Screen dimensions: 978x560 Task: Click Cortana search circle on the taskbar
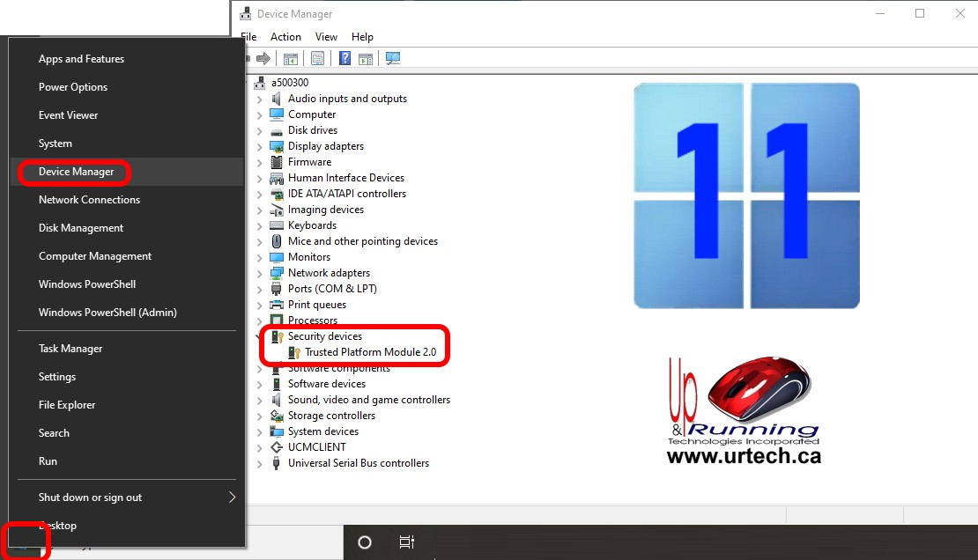tap(364, 542)
